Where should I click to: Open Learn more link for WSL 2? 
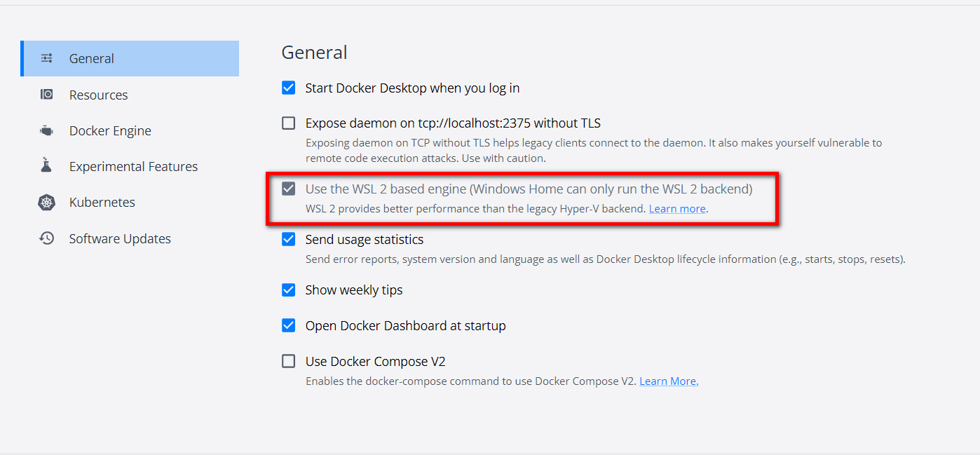[677, 208]
